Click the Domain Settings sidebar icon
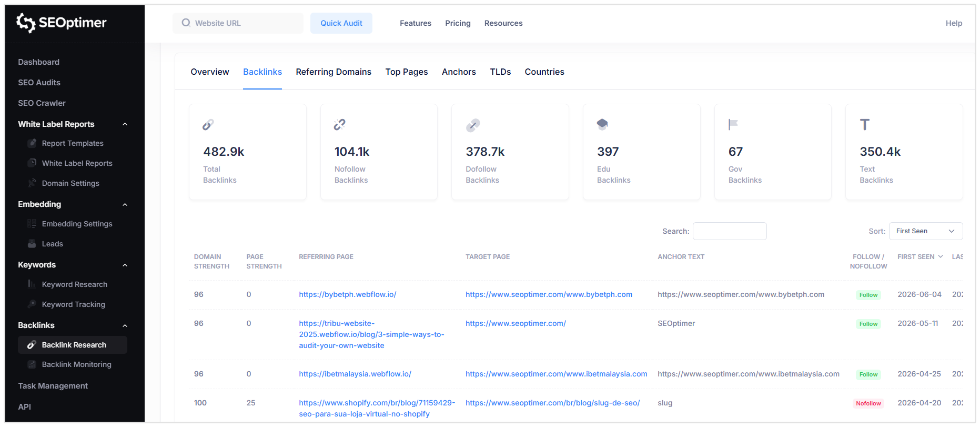Screen dimensions: 980x427 click(x=32, y=183)
